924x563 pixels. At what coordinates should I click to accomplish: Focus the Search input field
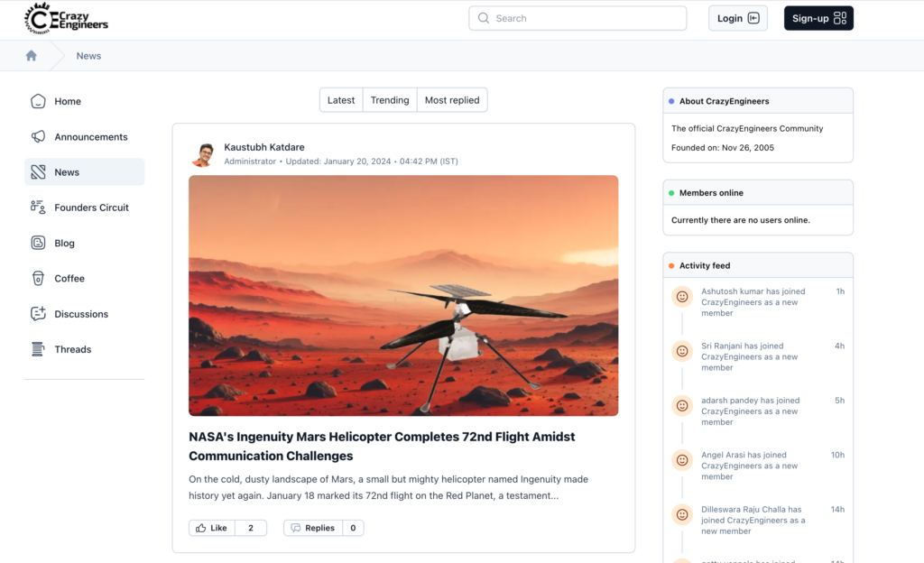(577, 18)
